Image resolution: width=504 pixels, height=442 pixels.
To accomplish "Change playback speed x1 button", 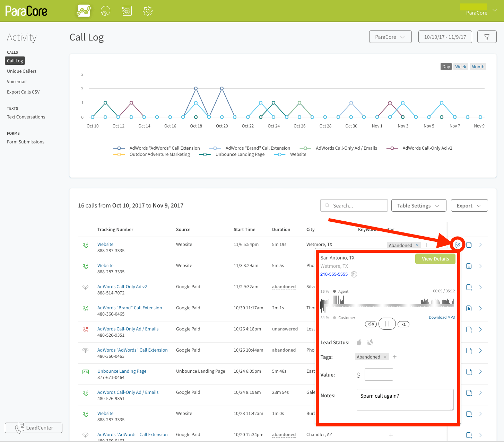I will pos(403,324).
